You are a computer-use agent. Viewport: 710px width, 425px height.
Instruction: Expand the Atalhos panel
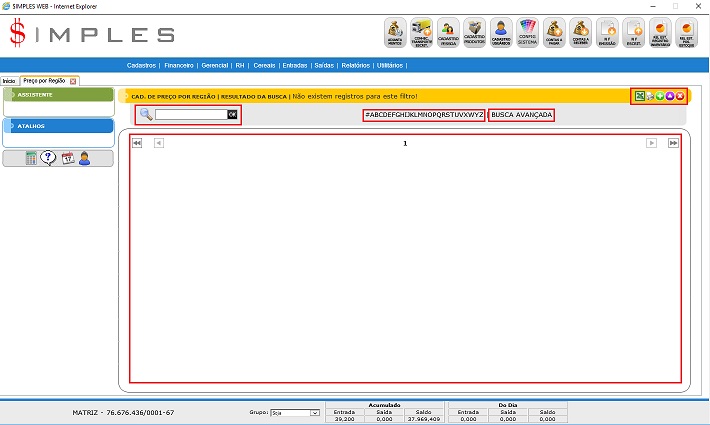click(x=58, y=126)
